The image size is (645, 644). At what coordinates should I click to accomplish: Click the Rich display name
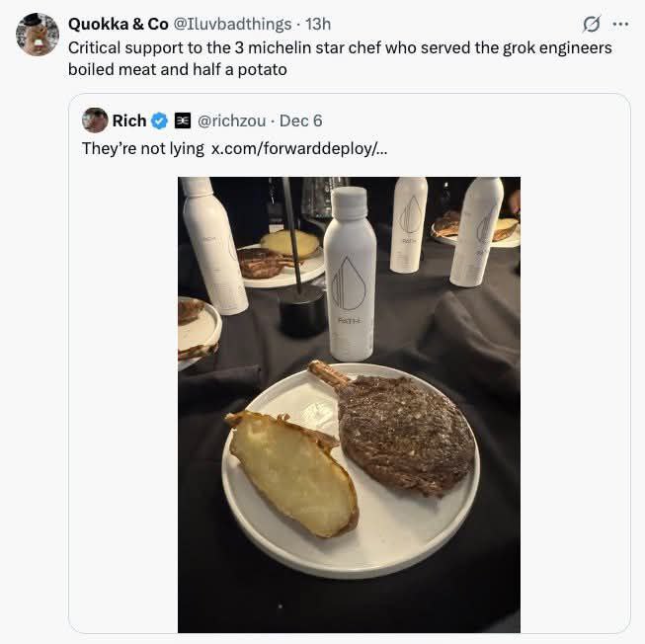pos(128,121)
